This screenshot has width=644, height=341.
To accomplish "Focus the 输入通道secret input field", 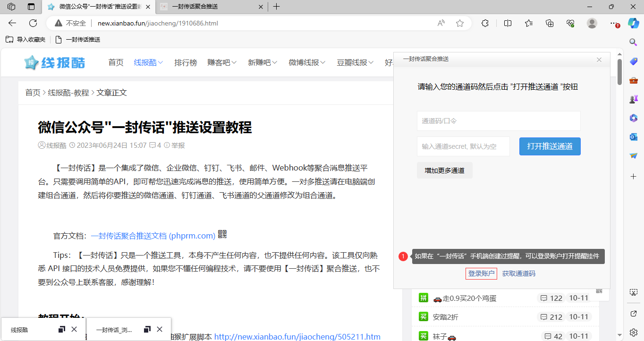I will (x=463, y=146).
